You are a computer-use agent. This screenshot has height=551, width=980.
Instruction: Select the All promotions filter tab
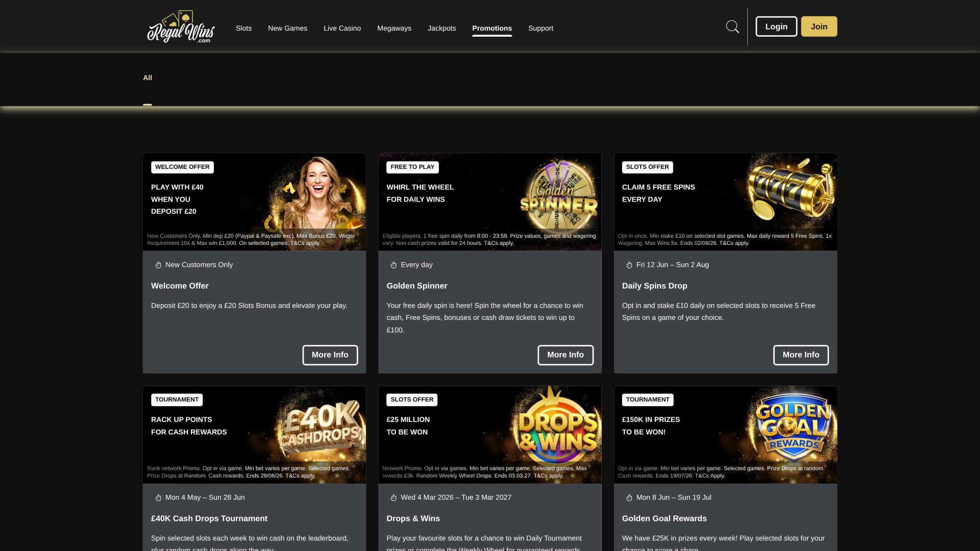pos(148,78)
